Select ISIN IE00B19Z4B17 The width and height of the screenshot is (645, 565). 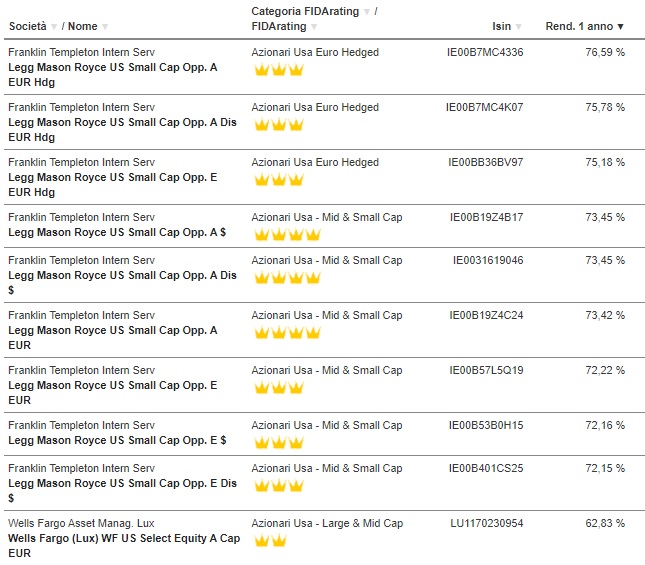487,217
